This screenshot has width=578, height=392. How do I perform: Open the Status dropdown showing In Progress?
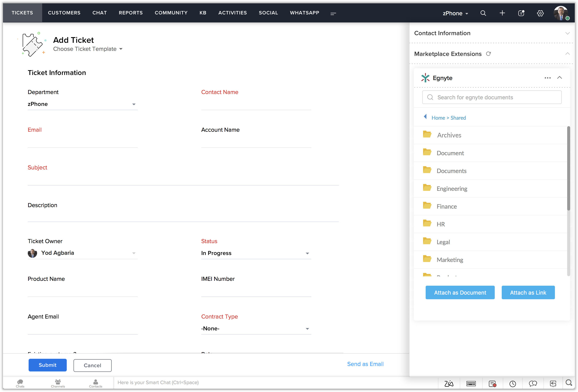point(256,253)
